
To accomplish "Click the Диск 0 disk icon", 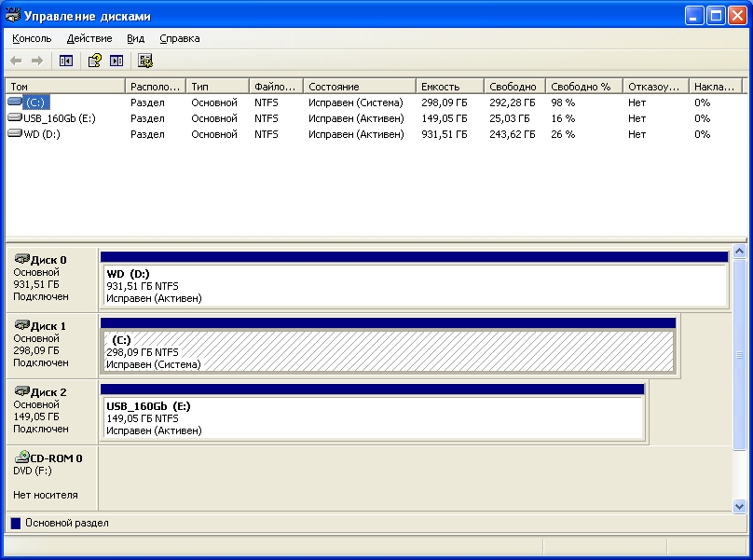I will click(x=21, y=259).
